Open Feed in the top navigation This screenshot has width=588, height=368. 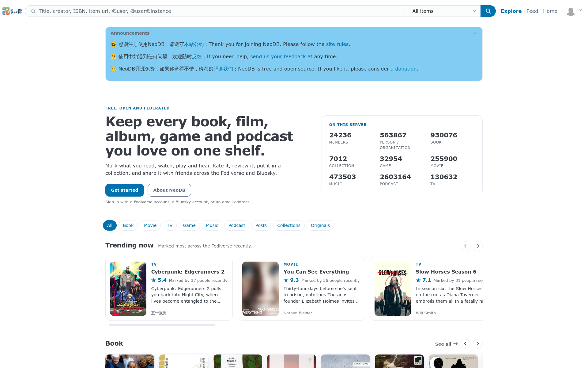pos(532,11)
